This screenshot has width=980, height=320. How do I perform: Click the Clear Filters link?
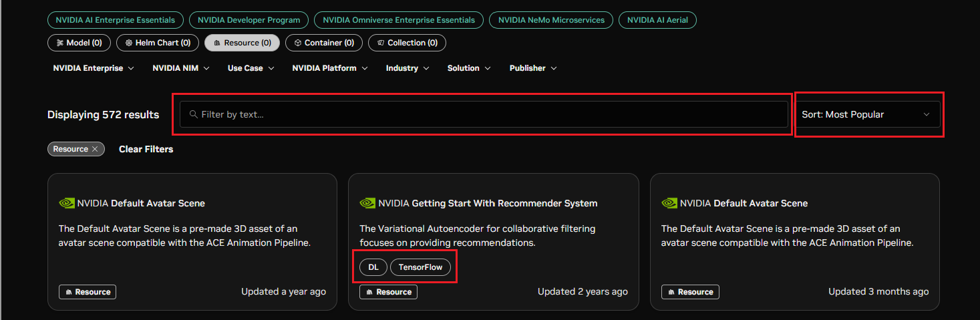coord(146,149)
